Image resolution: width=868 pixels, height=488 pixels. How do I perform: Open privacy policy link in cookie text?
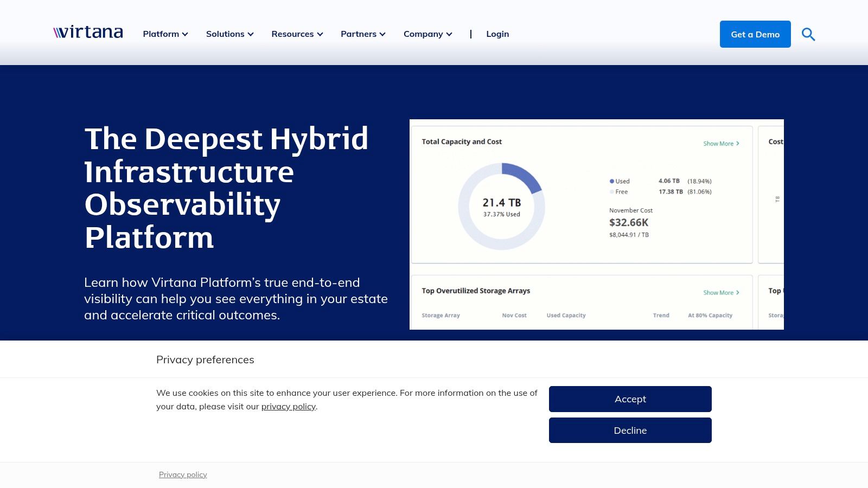click(x=289, y=407)
